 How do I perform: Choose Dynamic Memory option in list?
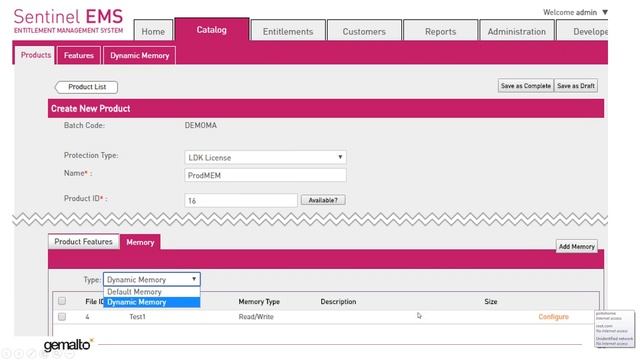152,302
